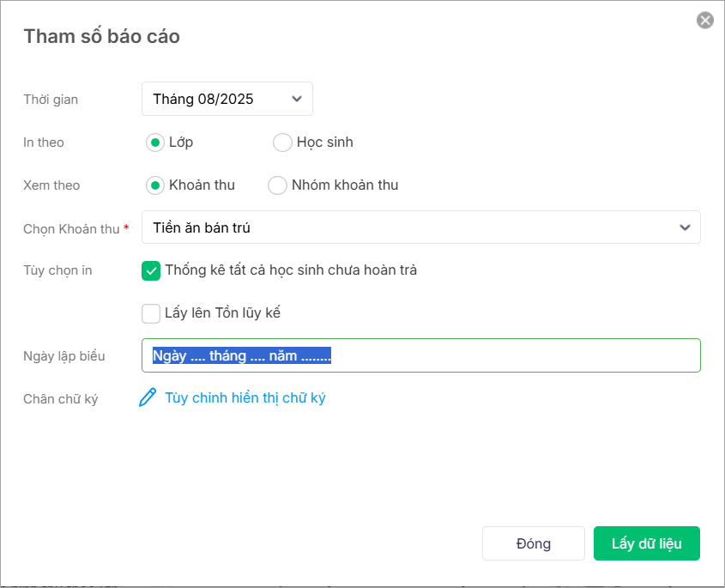Click the chevron arrow in Chọn Khoản thu box
The width and height of the screenshot is (725, 588).
coord(685,227)
